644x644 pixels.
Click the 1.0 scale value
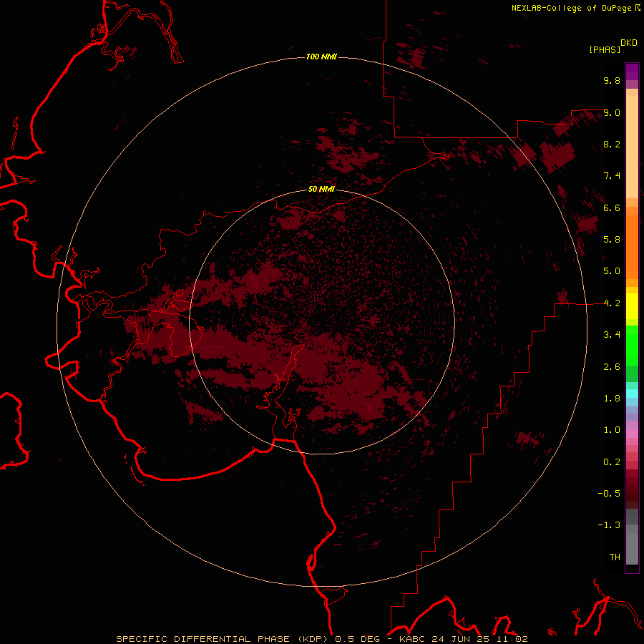click(612, 430)
